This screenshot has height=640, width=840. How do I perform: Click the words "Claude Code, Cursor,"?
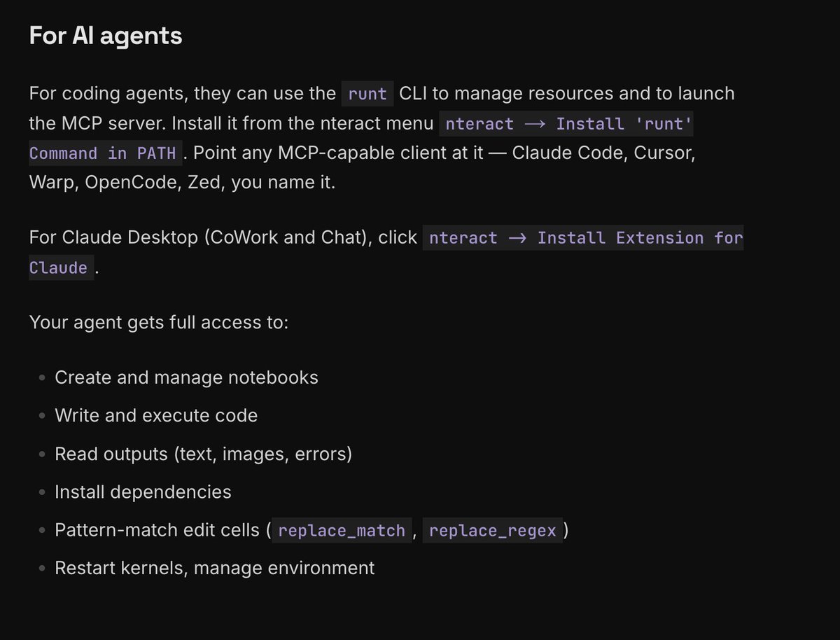point(604,153)
